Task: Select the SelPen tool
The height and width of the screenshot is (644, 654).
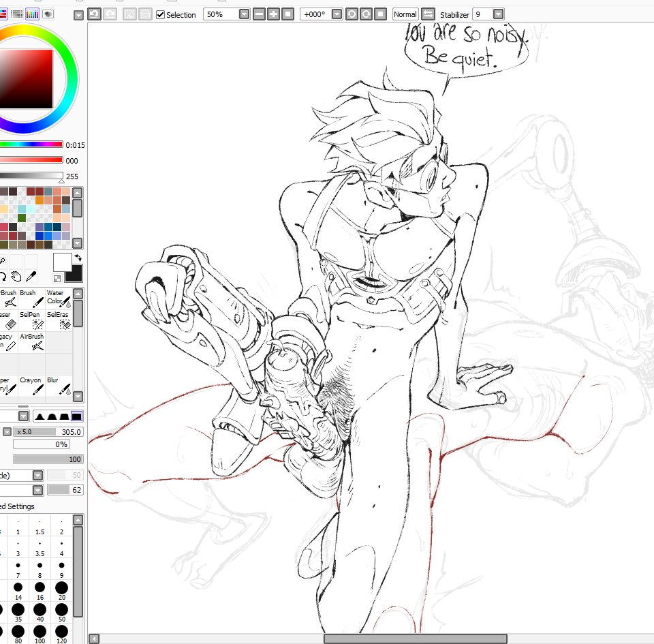Action: coord(32,320)
